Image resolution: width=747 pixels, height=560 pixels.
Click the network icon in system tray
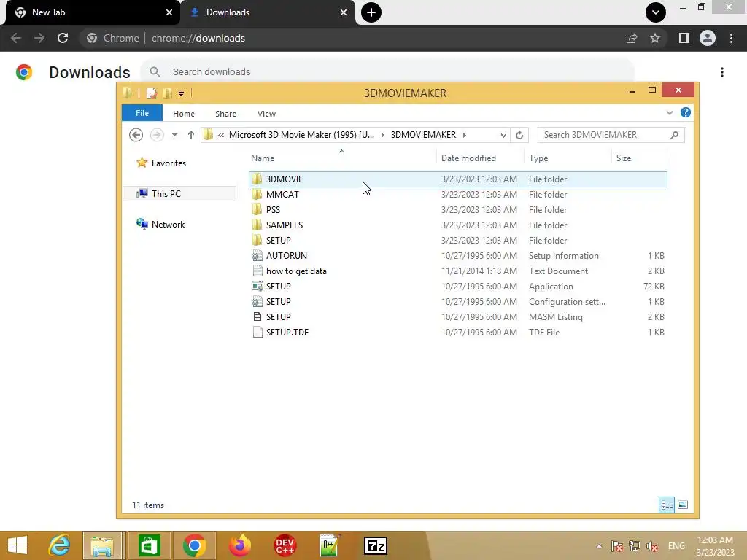click(x=634, y=546)
